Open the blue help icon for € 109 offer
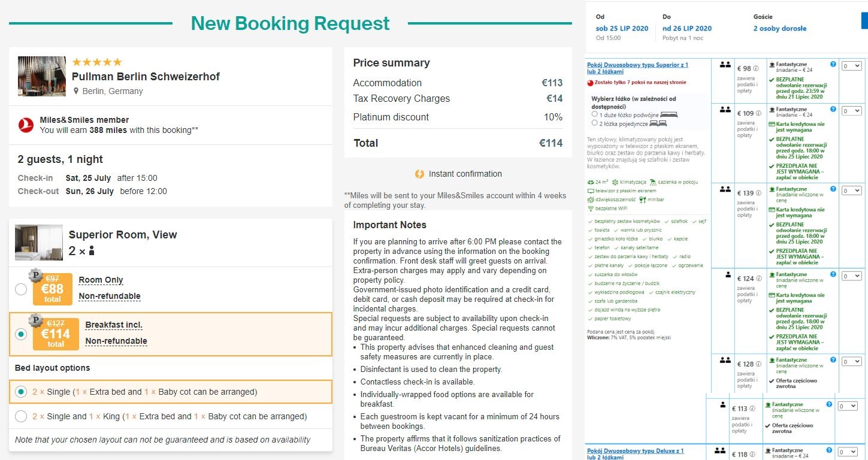 tap(833, 108)
